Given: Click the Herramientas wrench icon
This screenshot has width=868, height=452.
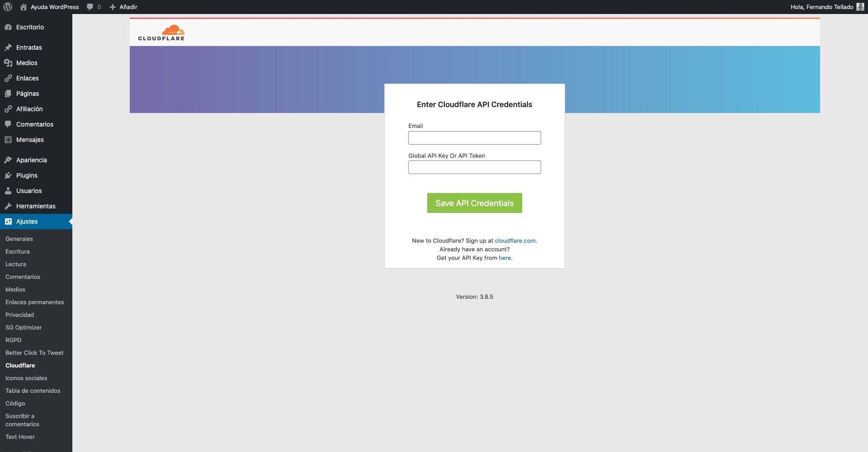Looking at the screenshot, I should (x=8, y=206).
